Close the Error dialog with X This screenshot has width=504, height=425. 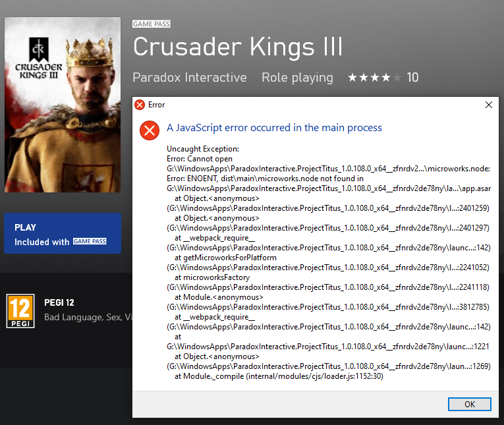[489, 105]
